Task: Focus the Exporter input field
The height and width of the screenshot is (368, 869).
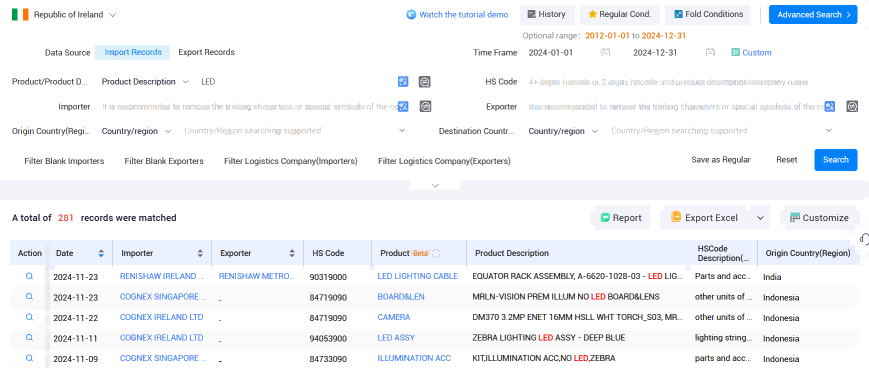Action: click(675, 106)
